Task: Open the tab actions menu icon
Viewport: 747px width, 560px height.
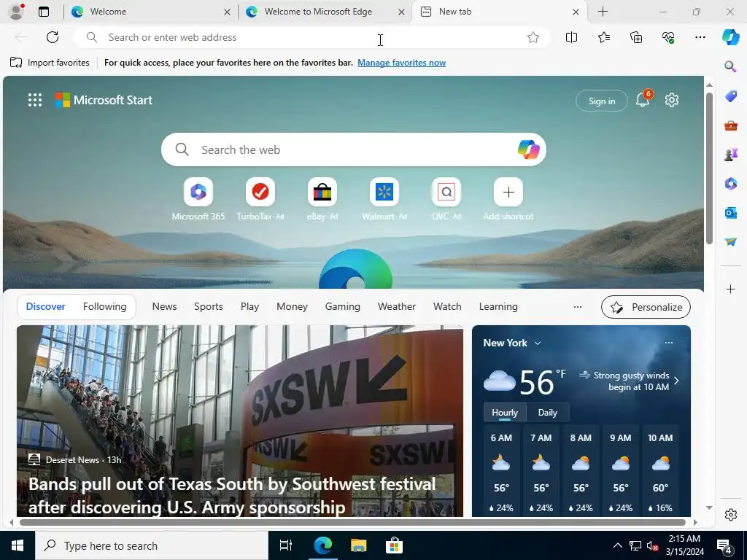Action: (x=43, y=12)
